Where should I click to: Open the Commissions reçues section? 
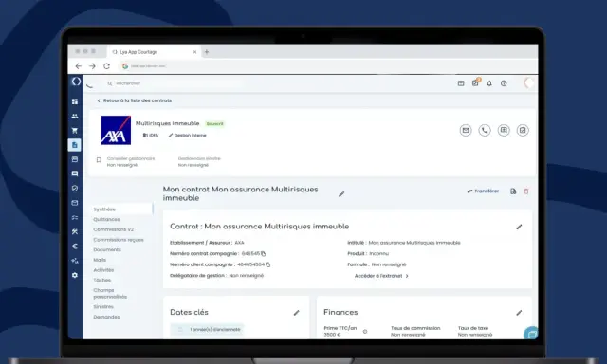[119, 240]
